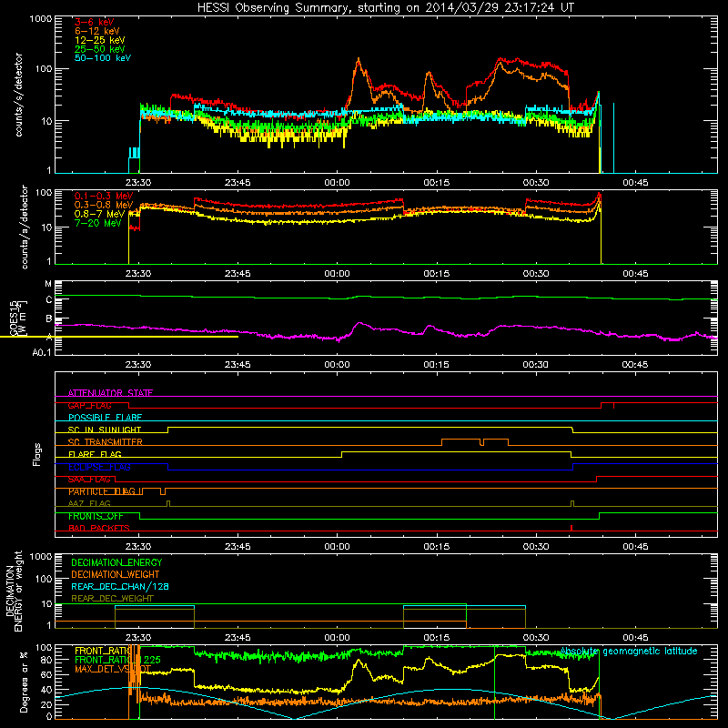Image resolution: width=728 pixels, height=728 pixels.
Task: Select the 0.3-0.8 MeV legend label
Action: point(104,205)
